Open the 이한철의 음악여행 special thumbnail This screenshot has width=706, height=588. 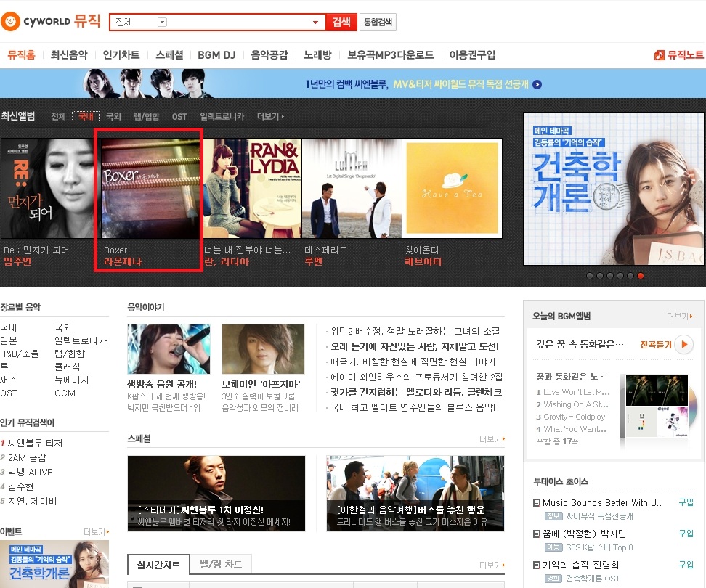pyautogui.click(x=415, y=494)
